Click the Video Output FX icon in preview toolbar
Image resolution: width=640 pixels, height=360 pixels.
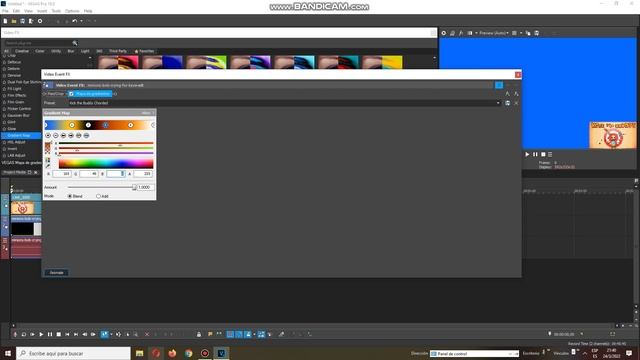[461, 33]
